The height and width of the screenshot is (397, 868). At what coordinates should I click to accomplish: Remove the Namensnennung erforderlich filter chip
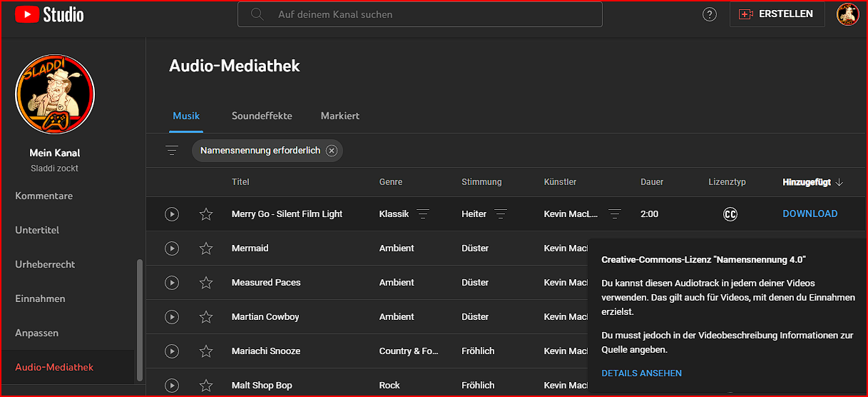pos(331,151)
